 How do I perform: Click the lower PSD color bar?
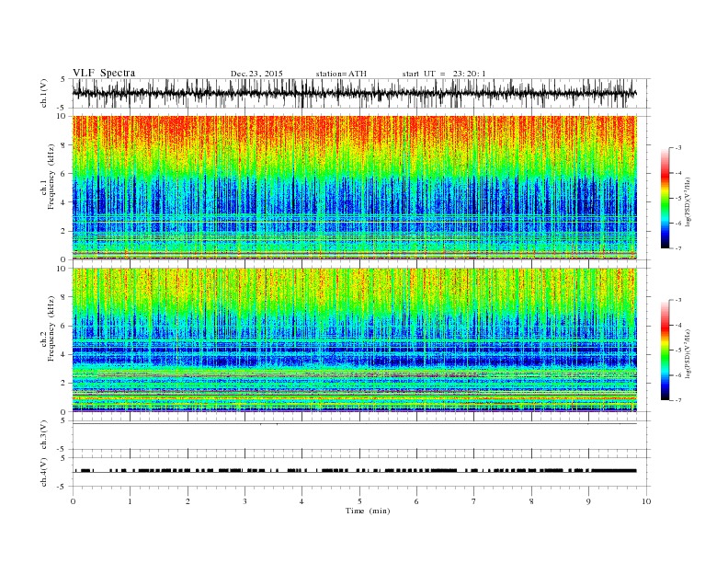(x=665, y=350)
